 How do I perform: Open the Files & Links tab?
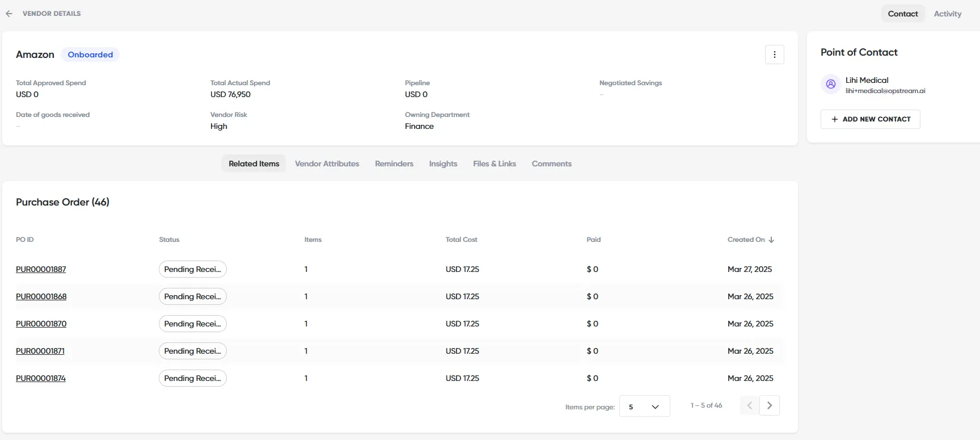point(495,164)
